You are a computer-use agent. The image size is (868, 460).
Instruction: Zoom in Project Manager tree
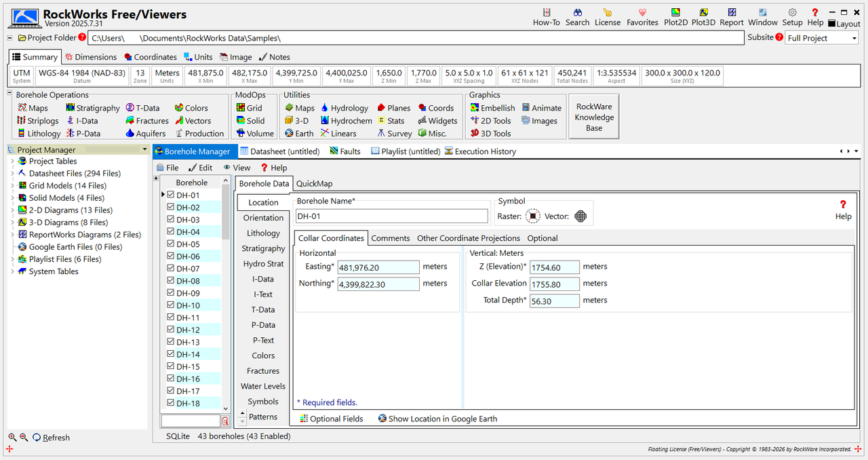pos(12,438)
